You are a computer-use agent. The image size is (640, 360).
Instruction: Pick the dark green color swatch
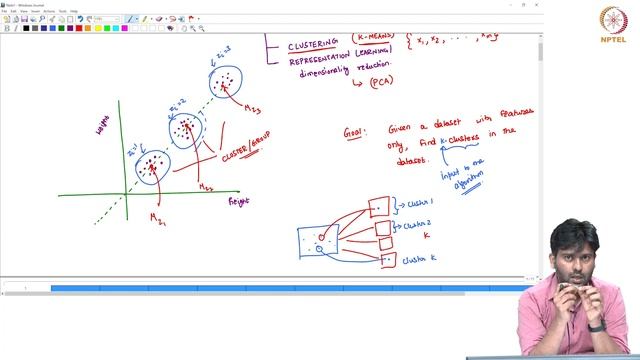click(61, 28)
